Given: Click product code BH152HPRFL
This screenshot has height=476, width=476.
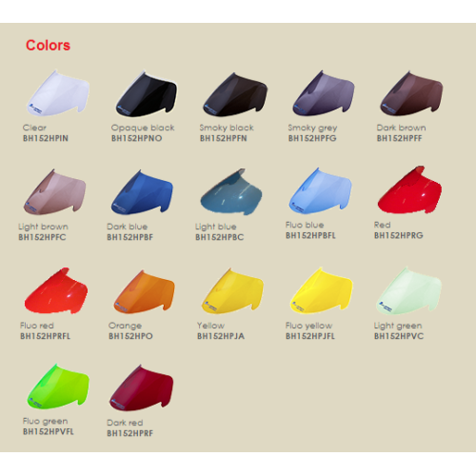Looking at the screenshot, I should coord(45,336).
